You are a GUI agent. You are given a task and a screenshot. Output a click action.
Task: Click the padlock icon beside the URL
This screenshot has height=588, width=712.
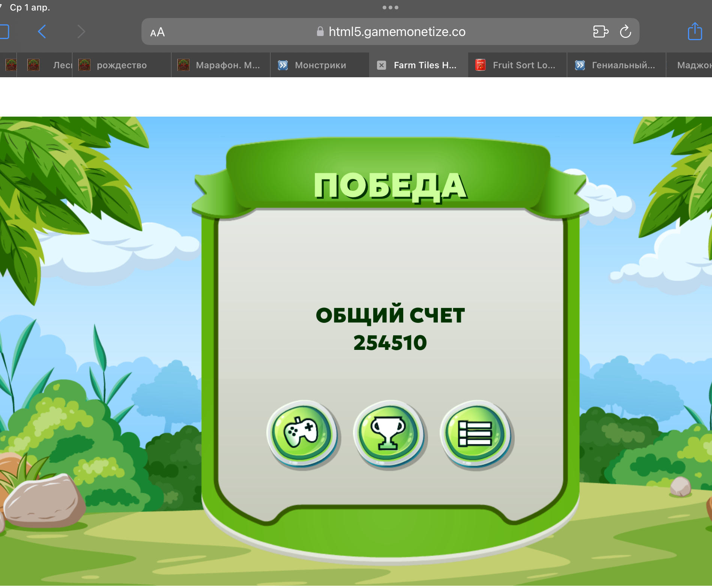point(320,31)
